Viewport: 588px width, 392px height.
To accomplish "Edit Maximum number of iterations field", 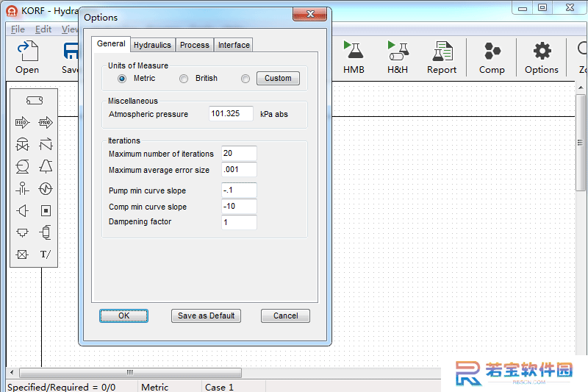I will pos(239,154).
